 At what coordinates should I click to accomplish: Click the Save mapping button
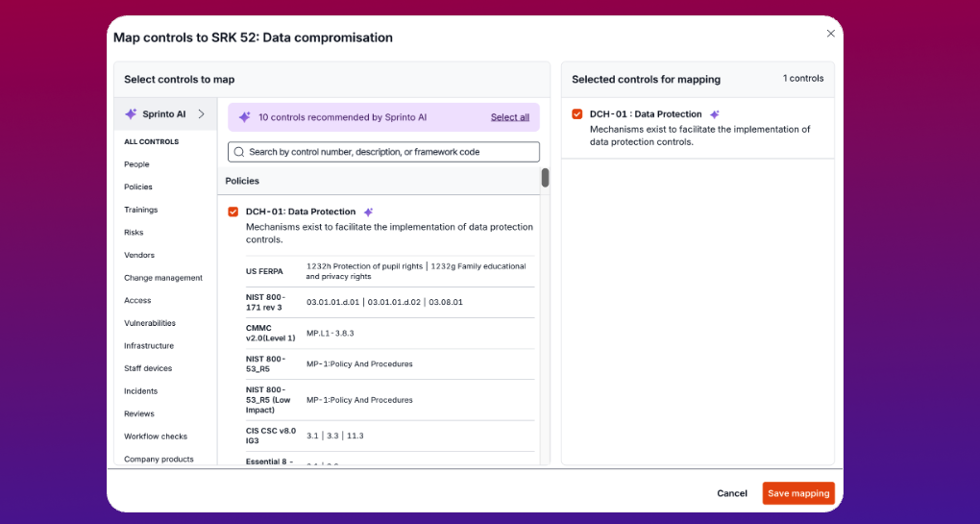click(797, 493)
